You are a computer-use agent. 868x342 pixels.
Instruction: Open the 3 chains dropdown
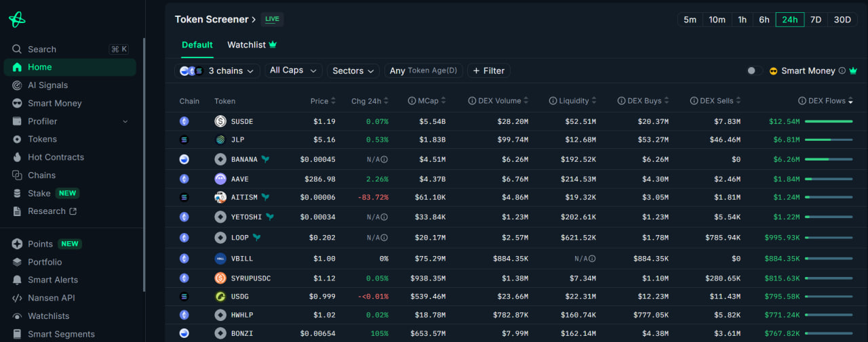coord(217,70)
